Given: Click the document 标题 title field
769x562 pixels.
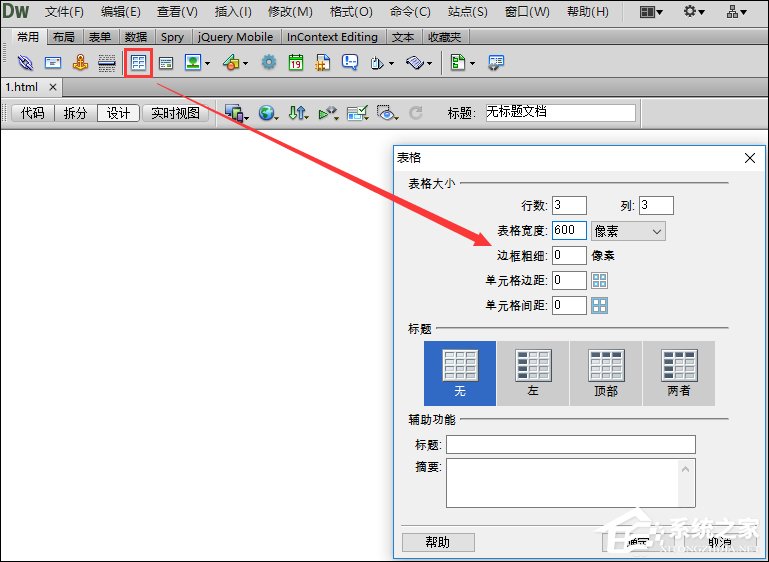Looking at the screenshot, I should tap(561, 112).
